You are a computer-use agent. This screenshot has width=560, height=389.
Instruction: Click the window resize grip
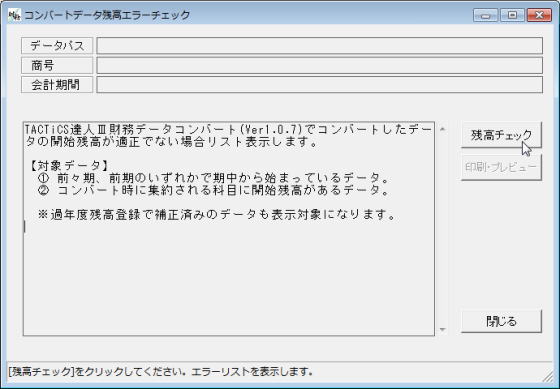[x=548, y=376]
